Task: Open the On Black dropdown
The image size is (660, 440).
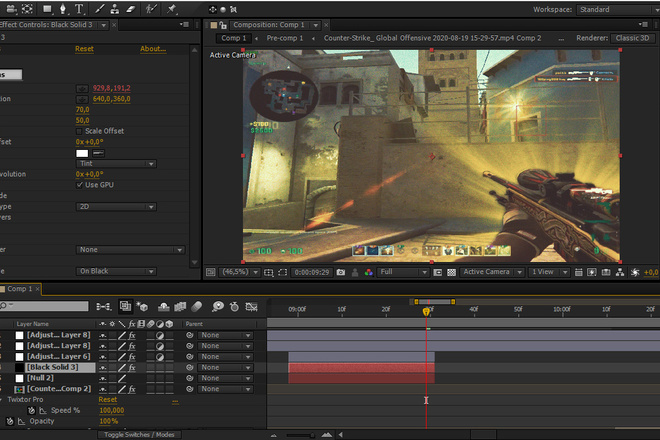Action: pyautogui.click(x=116, y=271)
